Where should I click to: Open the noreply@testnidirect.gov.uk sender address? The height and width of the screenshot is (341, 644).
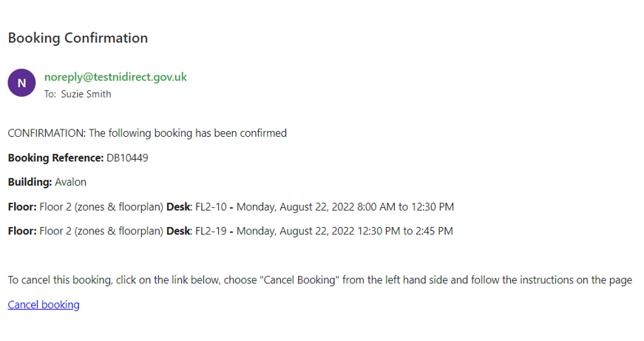115,77
